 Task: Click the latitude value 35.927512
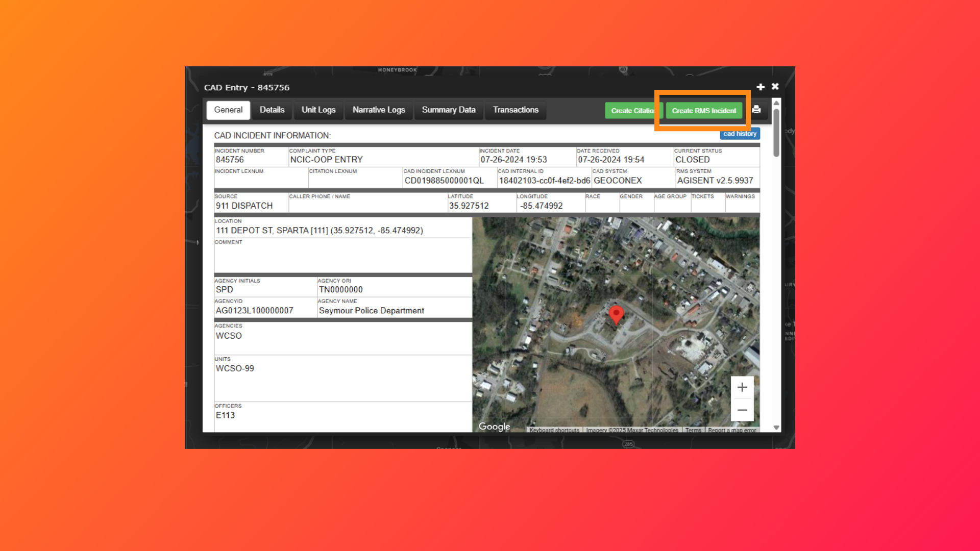pos(469,206)
